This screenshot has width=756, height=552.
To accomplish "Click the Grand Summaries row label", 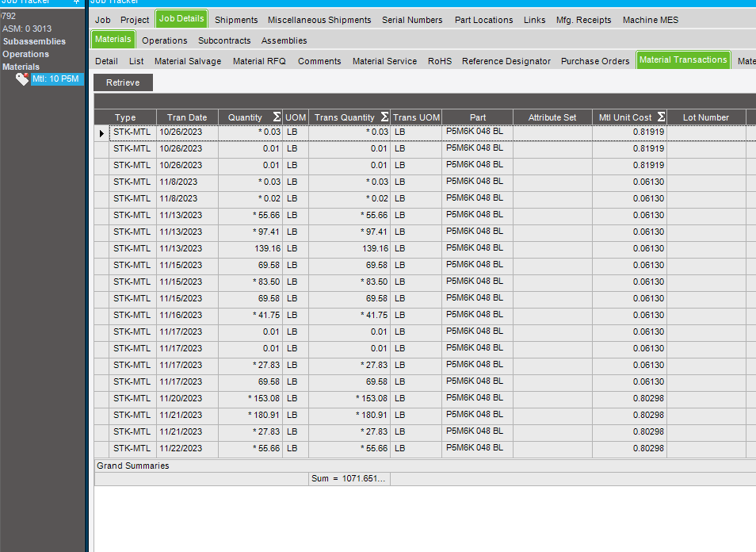I will point(133,466).
